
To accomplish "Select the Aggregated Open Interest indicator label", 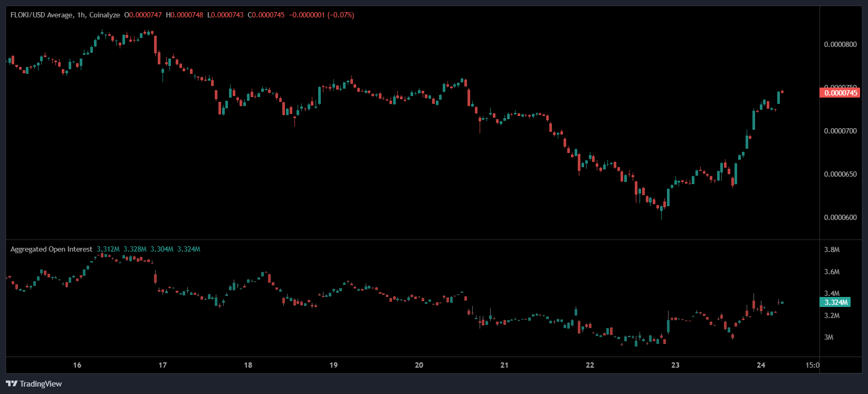I will (x=51, y=249).
